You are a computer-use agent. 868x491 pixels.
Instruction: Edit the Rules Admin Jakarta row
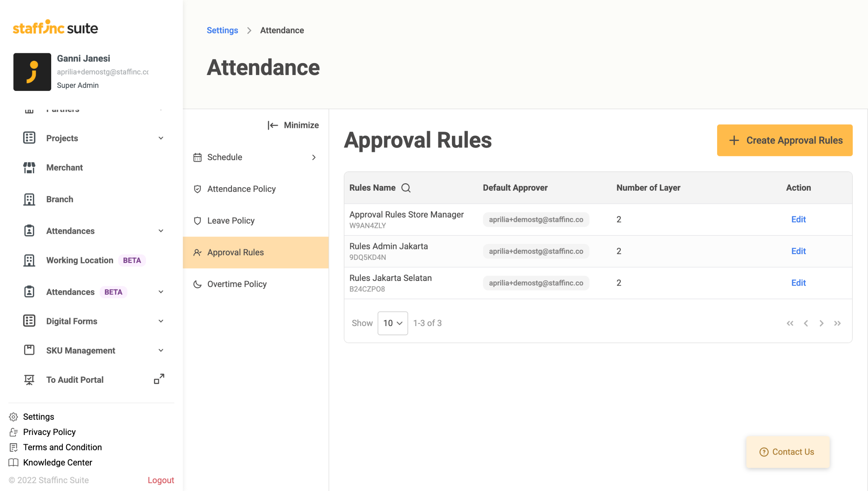pyautogui.click(x=798, y=251)
